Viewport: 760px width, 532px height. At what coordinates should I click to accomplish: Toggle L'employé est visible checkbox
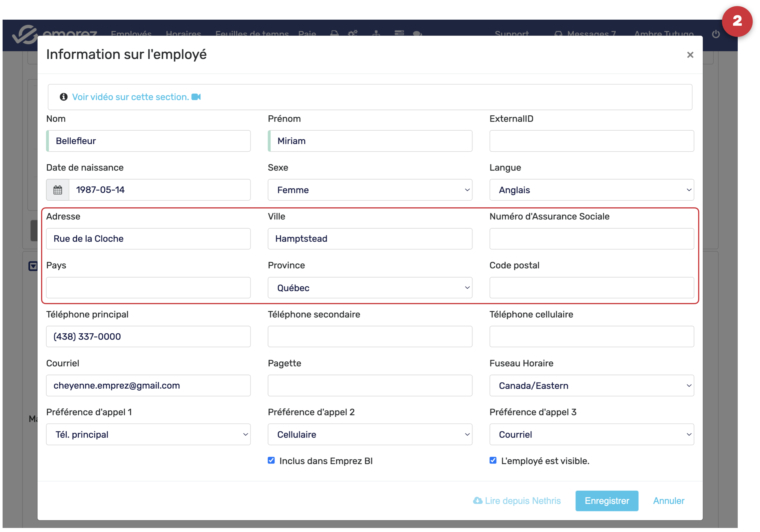pyautogui.click(x=493, y=461)
